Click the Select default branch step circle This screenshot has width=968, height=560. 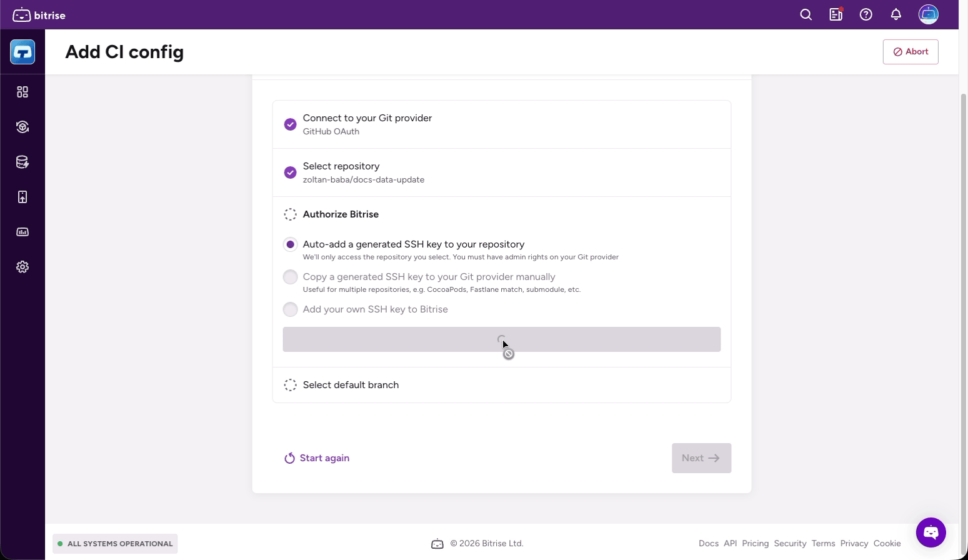coord(290,385)
